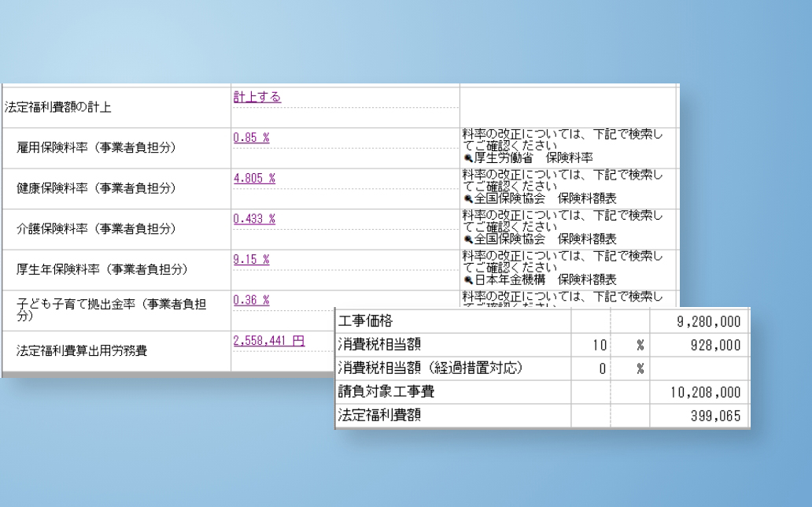Open the 2,558,441 円 labor cost link
Screen dimensions: 812x507
point(268,341)
